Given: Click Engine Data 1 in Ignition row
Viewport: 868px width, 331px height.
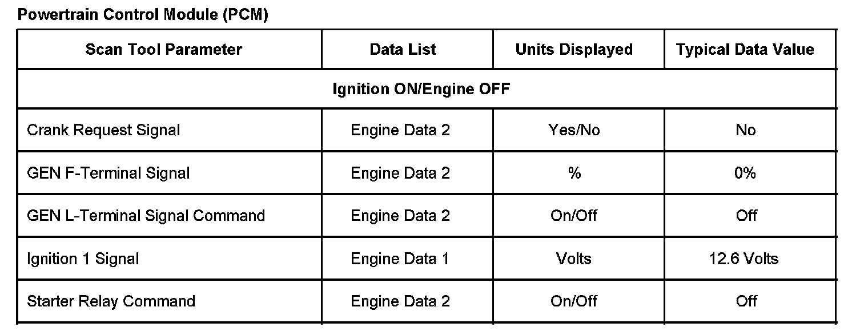Looking at the screenshot, I should 400,259.
